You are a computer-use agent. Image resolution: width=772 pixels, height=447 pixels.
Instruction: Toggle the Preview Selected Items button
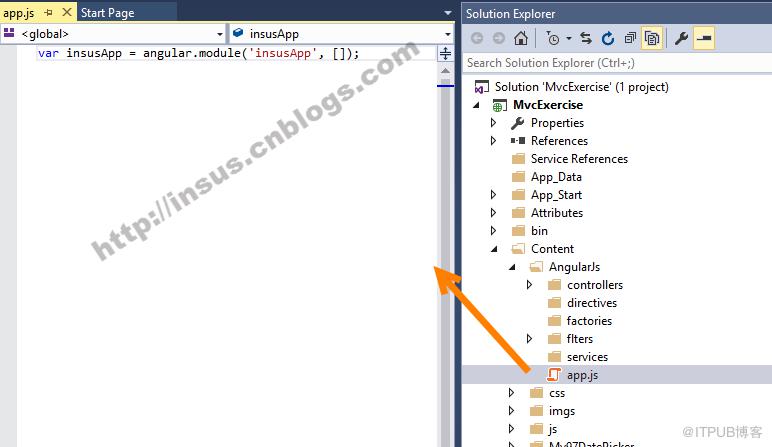[704, 38]
